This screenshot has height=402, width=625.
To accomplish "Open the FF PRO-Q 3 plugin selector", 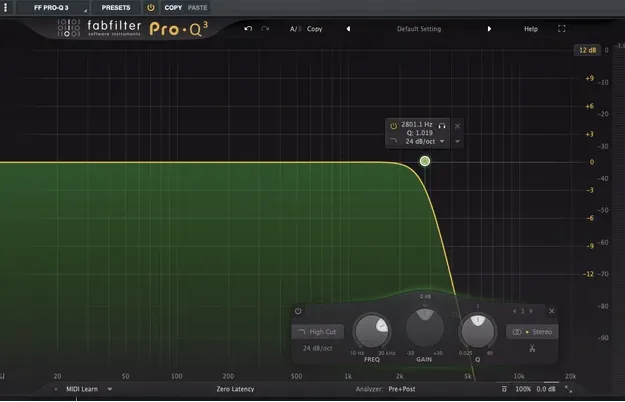I will [x=51, y=7].
